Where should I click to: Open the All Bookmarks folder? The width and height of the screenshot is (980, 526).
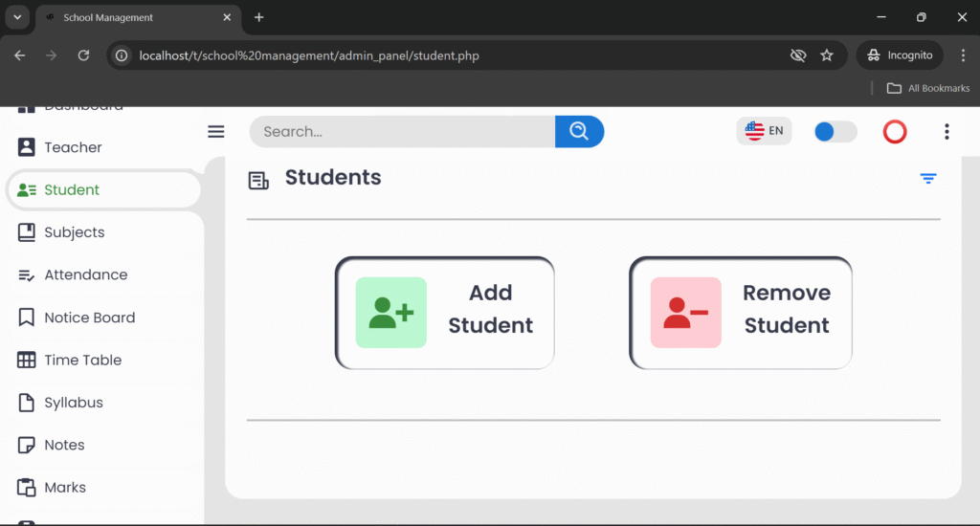click(928, 88)
